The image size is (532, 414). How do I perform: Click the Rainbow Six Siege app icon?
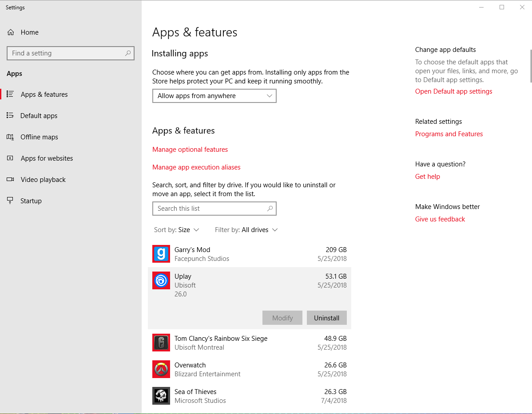(x=161, y=343)
